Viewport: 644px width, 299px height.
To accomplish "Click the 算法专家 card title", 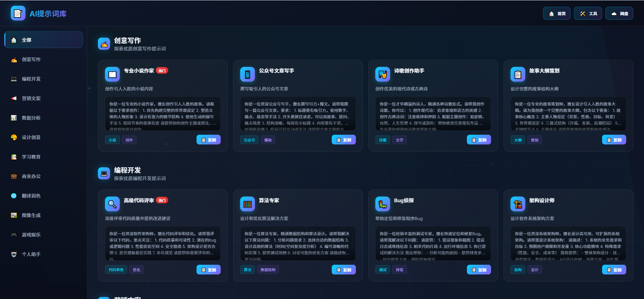I will point(269,201).
